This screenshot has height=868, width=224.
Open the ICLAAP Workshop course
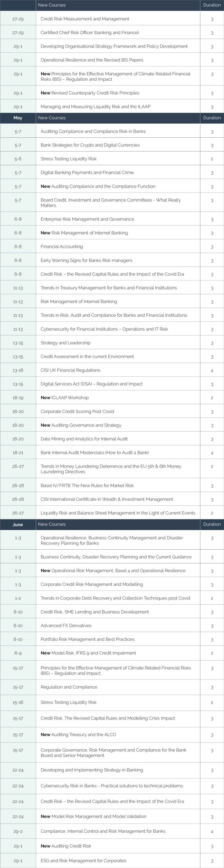click(65, 398)
